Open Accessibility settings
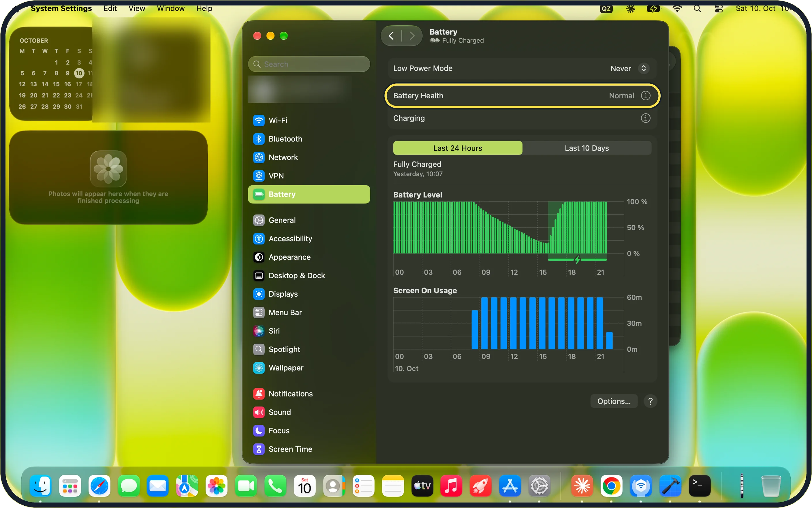 coord(309,238)
